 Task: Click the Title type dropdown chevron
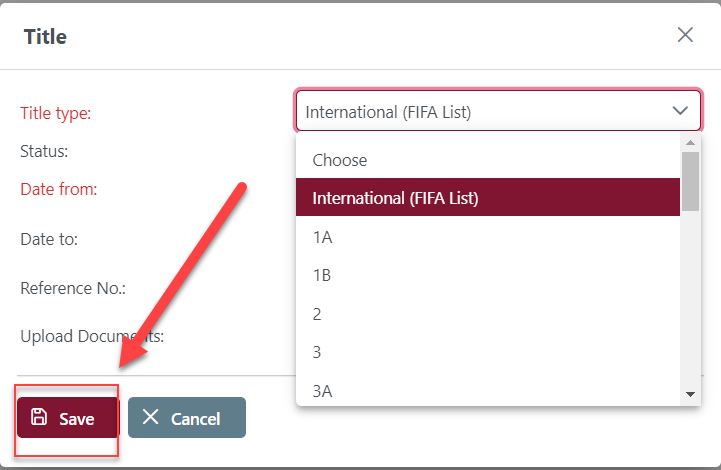coord(680,110)
